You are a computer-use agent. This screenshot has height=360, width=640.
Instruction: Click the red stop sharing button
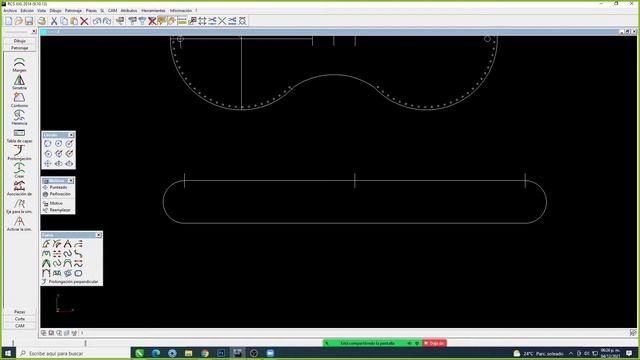(434, 343)
